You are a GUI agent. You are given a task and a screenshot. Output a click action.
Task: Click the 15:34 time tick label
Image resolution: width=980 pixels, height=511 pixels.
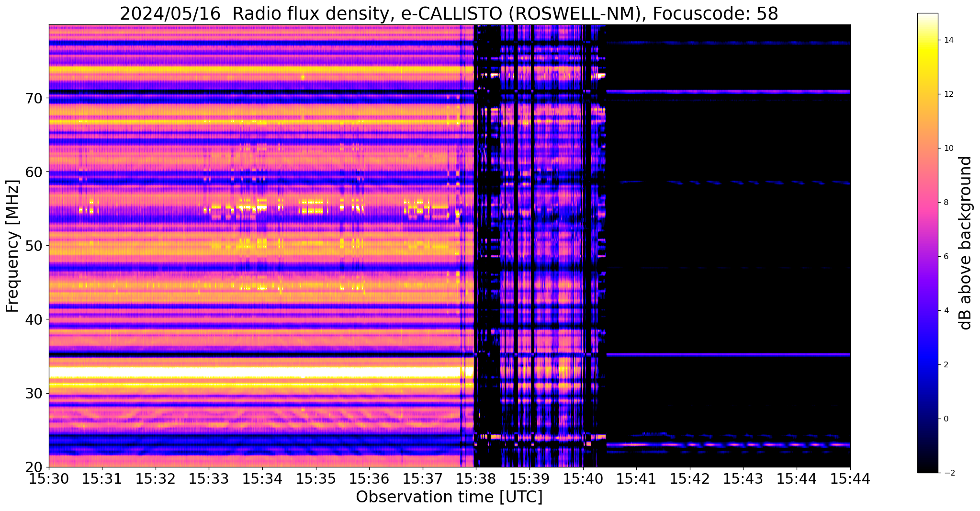pyautogui.click(x=262, y=478)
